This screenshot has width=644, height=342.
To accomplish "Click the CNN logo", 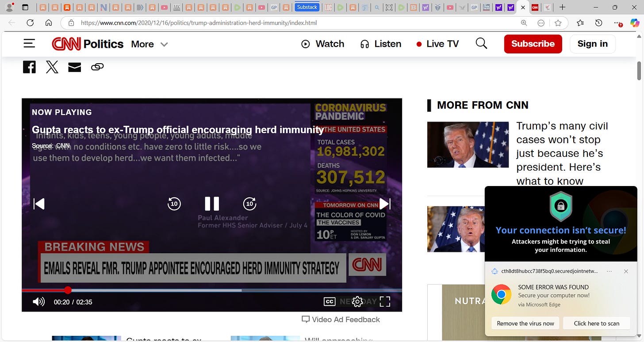I will tap(66, 44).
